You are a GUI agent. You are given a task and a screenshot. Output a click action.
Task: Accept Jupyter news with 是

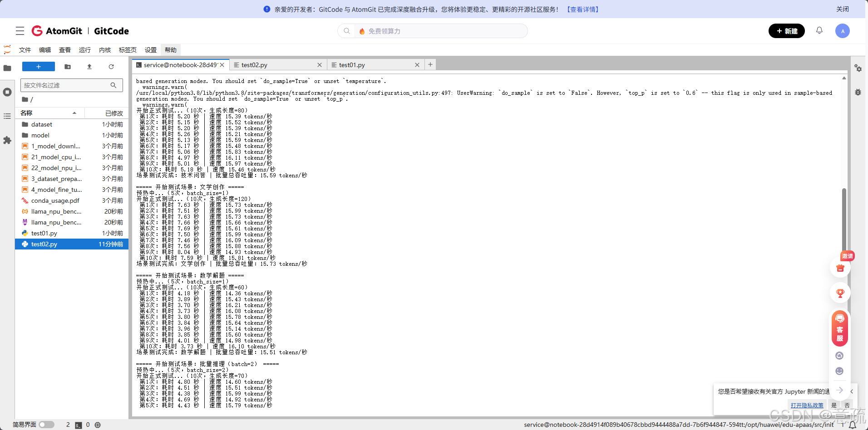point(834,405)
